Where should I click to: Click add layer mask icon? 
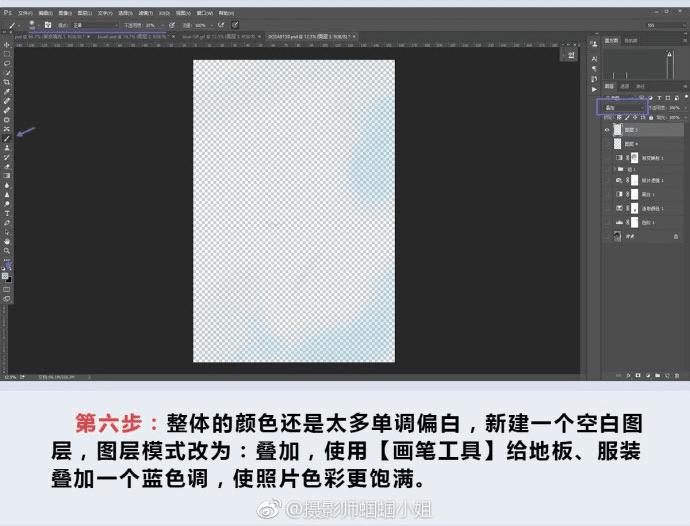pos(638,375)
